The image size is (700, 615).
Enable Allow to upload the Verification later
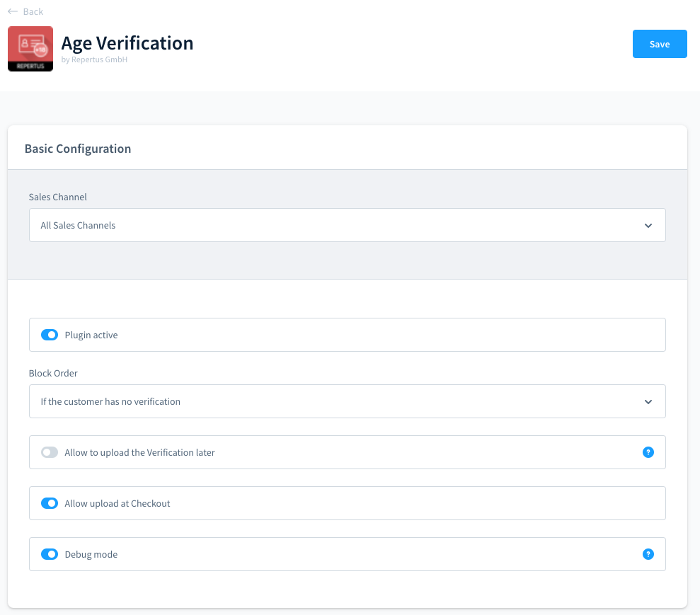[50, 452]
